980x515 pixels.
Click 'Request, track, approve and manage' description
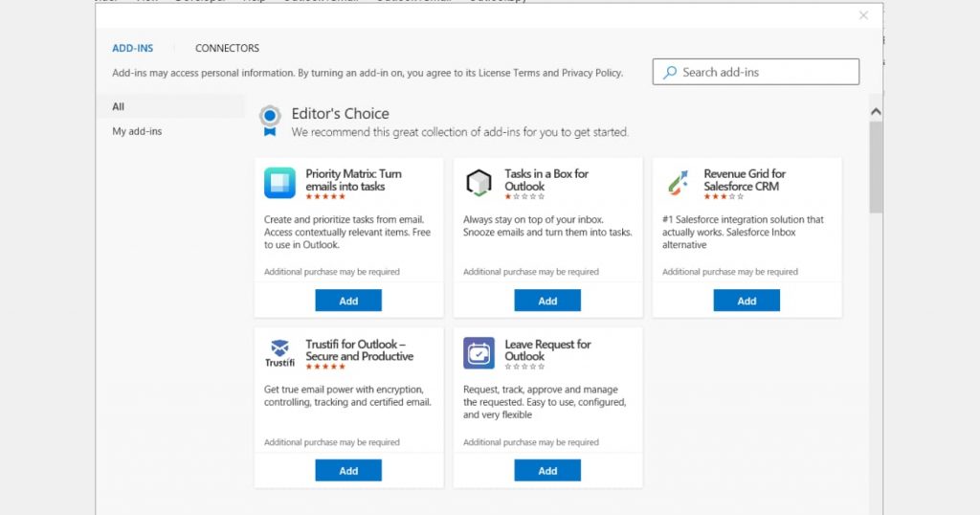pyautogui.click(x=545, y=402)
